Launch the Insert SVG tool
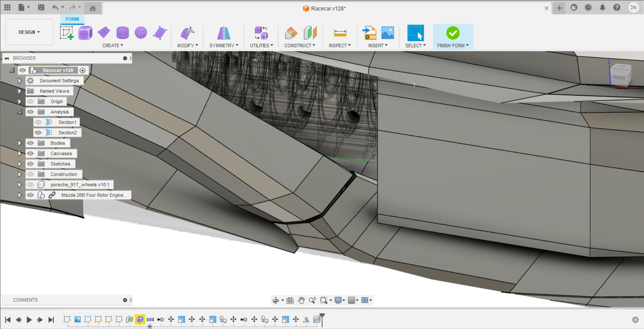The width and height of the screenshot is (644, 329). pyautogui.click(x=369, y=32)
